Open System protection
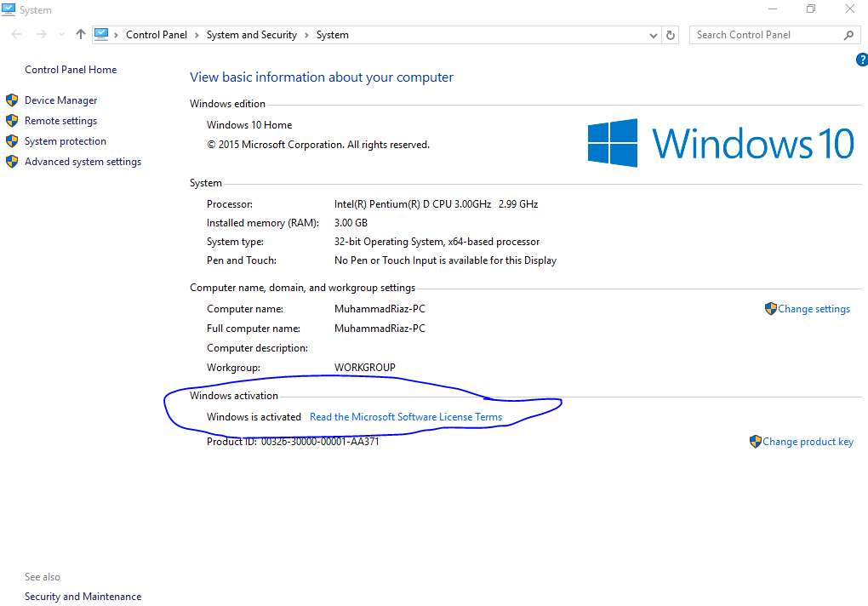The width and height of the screenshot is (868, 606). point(66,141)
